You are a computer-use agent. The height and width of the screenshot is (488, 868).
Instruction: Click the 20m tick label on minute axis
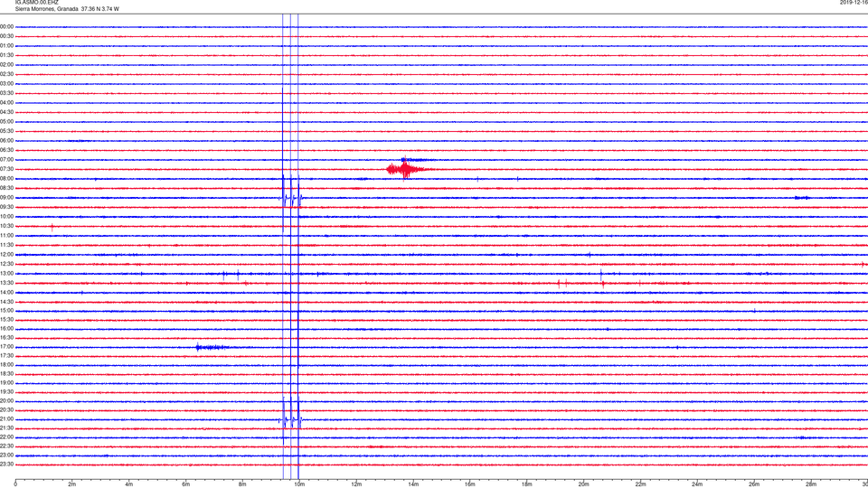coord(583,484)
